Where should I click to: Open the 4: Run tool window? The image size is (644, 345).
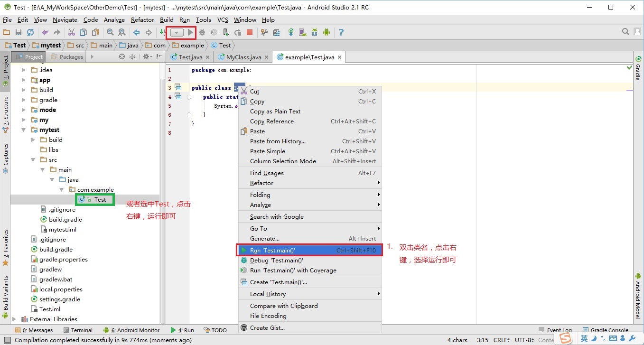point(183,330)
